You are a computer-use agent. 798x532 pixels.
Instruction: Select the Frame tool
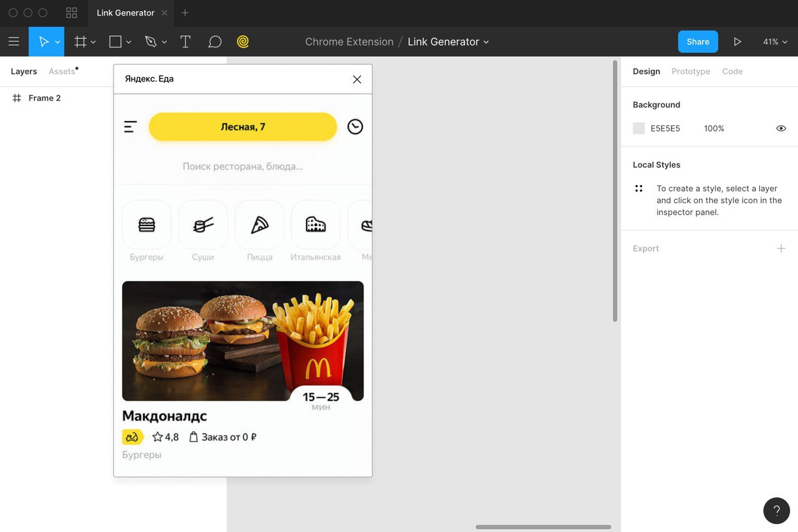tap(80, 42)
